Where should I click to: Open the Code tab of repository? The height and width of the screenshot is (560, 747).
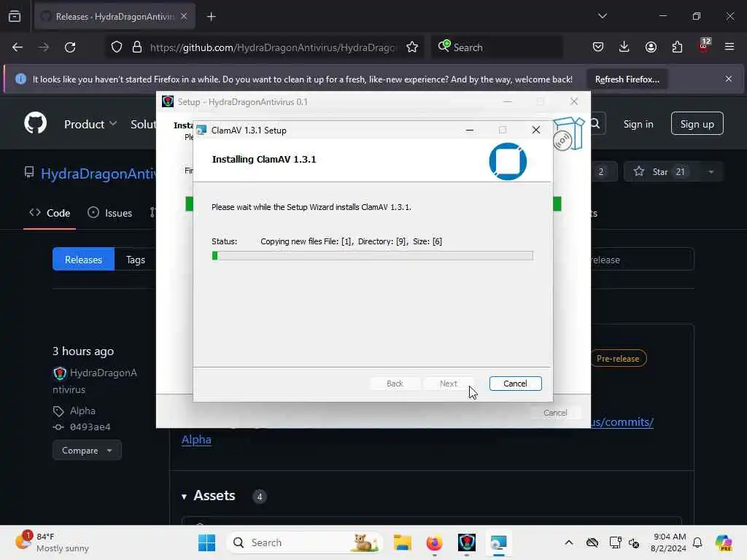[50, 213]
